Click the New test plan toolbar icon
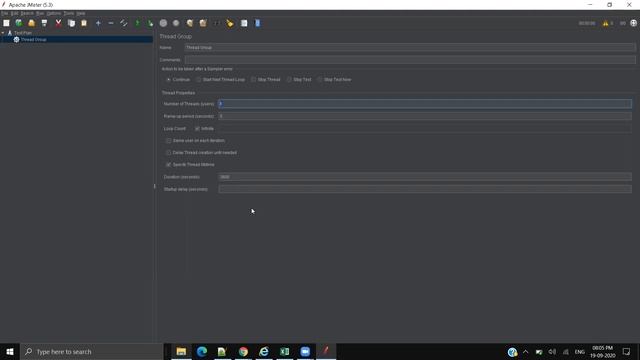The height and width of the screenshot is (360, 640). click(x=6, y=23)
